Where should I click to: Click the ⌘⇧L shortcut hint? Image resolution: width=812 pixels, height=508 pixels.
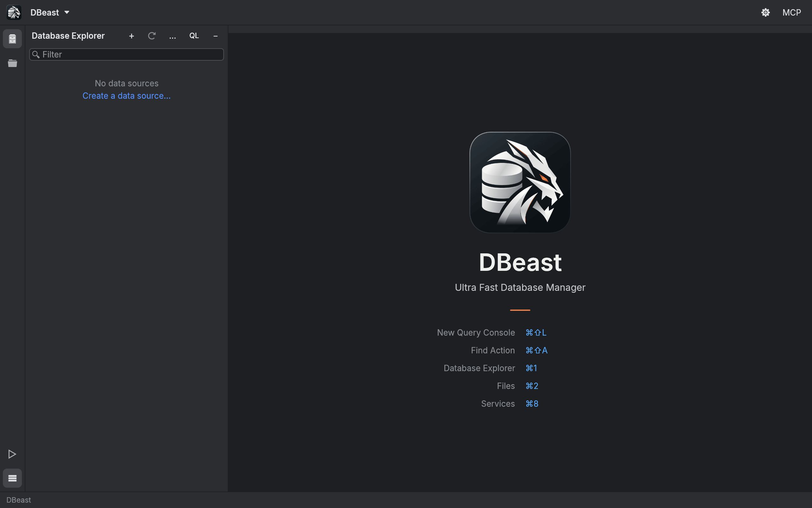tap(536, 333)
